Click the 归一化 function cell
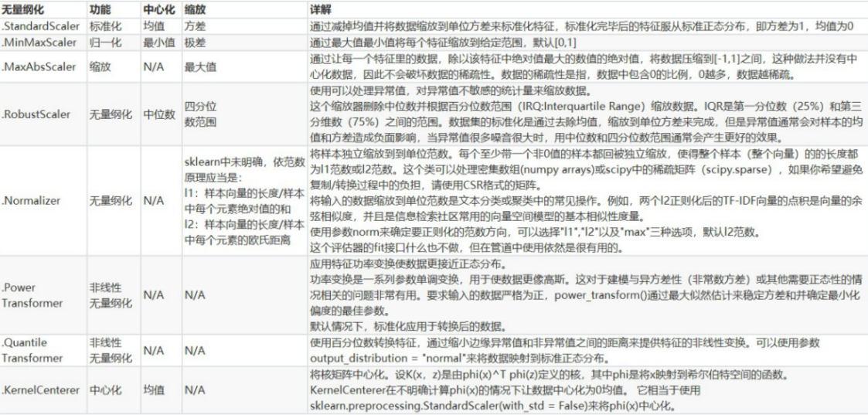Viewport: 868px width, 415px height. (x=104, y=43)
